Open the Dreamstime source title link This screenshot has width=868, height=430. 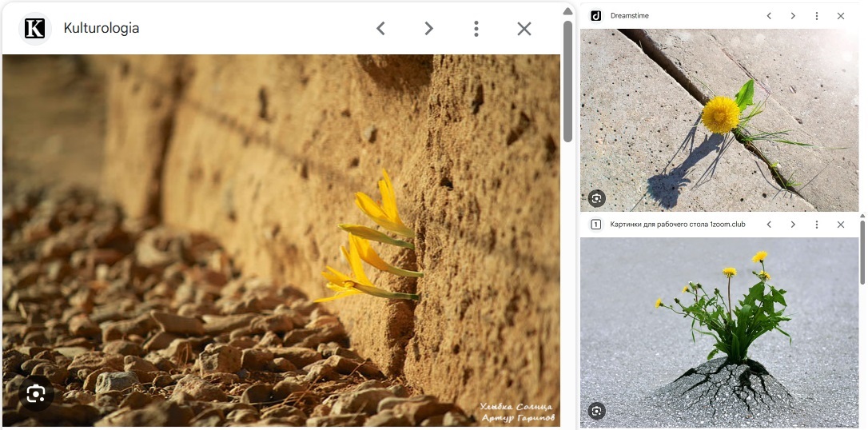(x=630, y=16)
